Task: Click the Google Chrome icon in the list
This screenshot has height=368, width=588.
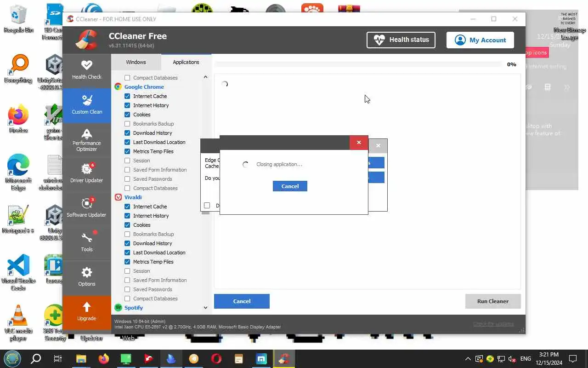Action: [118, 87]
